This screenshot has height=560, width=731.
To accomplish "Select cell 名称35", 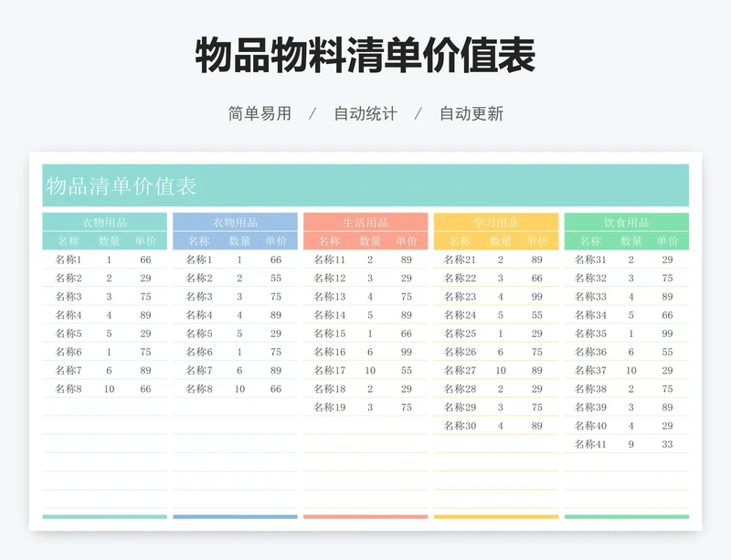I will [590, 333].
